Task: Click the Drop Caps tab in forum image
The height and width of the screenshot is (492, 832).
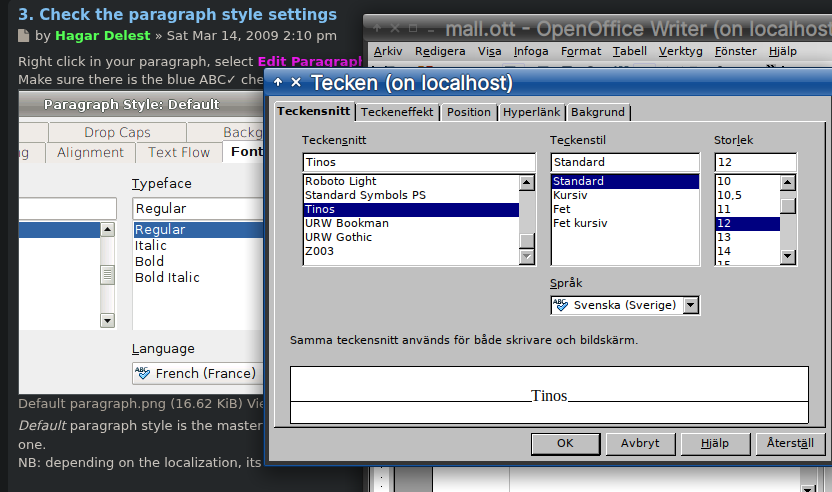Action: click(117, 132)
